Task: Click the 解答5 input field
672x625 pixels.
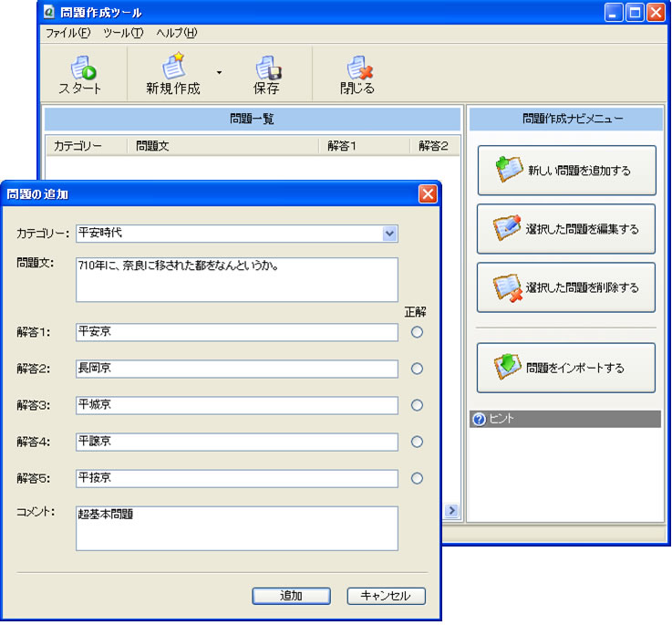Action: tap(237, 479)
